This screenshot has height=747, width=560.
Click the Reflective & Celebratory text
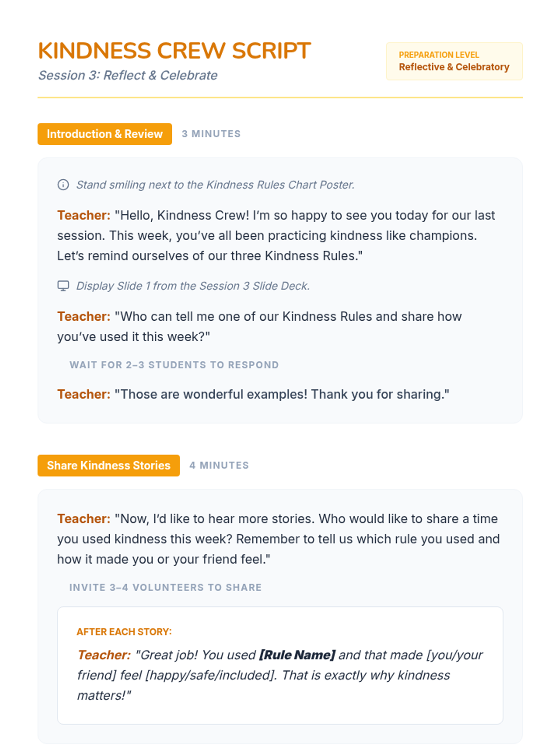(454, 67)
